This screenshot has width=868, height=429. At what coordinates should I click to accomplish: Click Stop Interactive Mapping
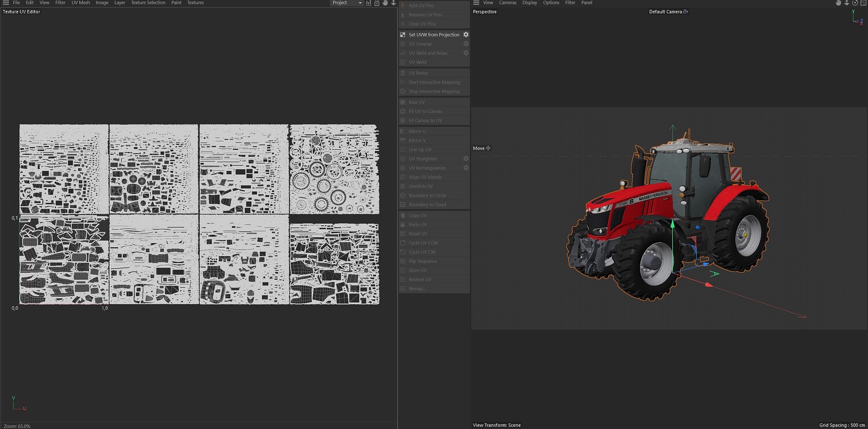click(434, 91)
